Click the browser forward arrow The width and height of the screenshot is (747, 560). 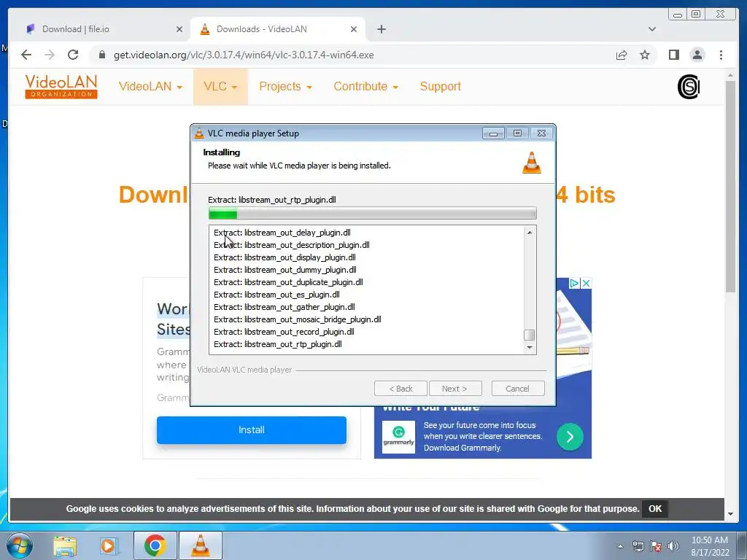point(50,55)
